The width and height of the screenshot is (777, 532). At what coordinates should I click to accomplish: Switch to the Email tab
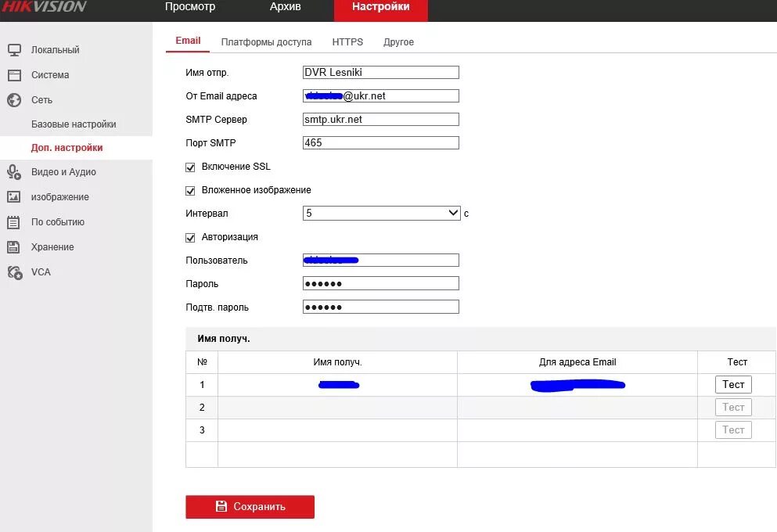coord(188,41)
